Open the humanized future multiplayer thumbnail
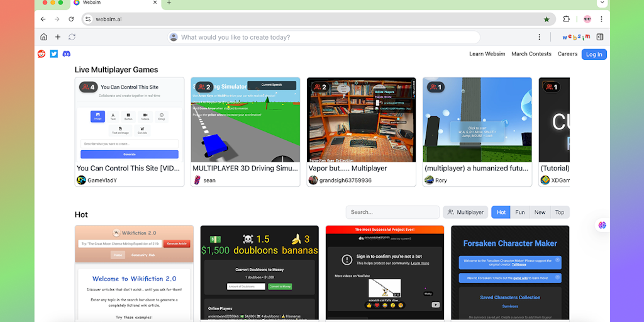 477,119
